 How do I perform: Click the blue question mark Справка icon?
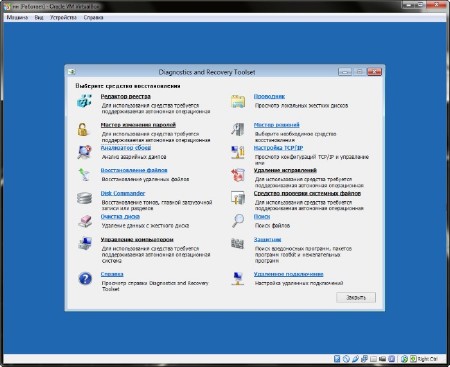[x=85, y=278]
